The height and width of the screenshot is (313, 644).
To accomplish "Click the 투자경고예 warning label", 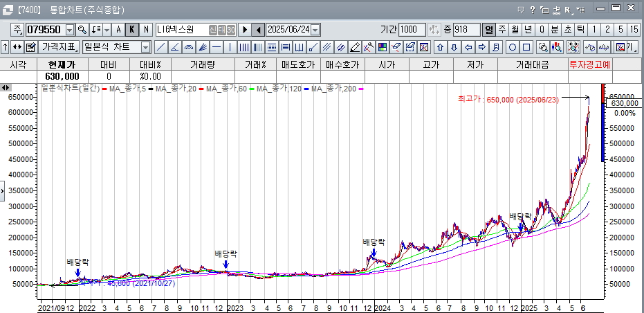I will coord(589,64).
